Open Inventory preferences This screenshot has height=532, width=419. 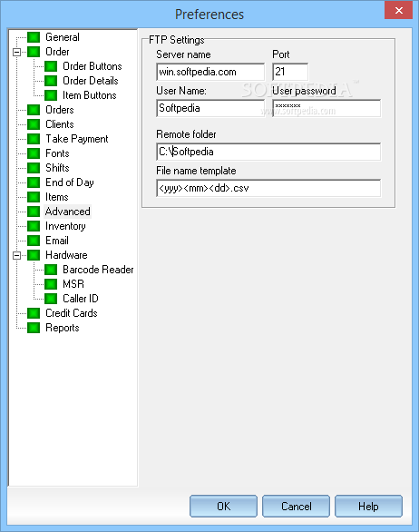[65, 226]
